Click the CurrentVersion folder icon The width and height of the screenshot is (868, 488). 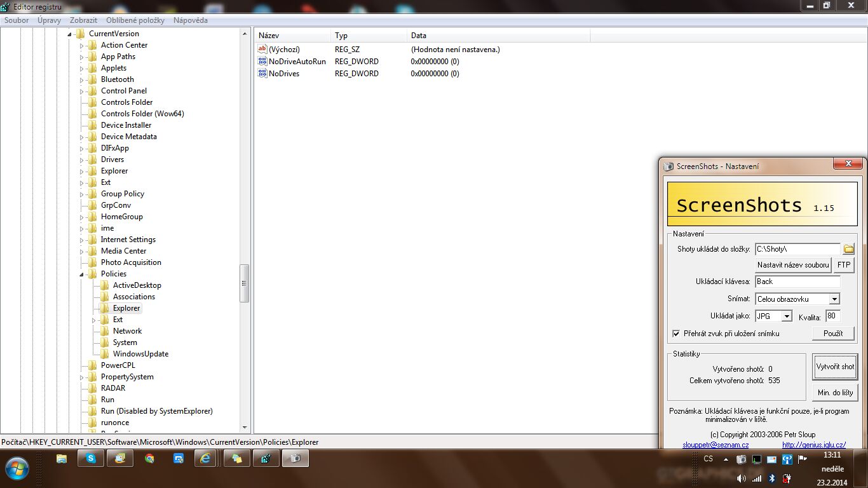[81, 34]
